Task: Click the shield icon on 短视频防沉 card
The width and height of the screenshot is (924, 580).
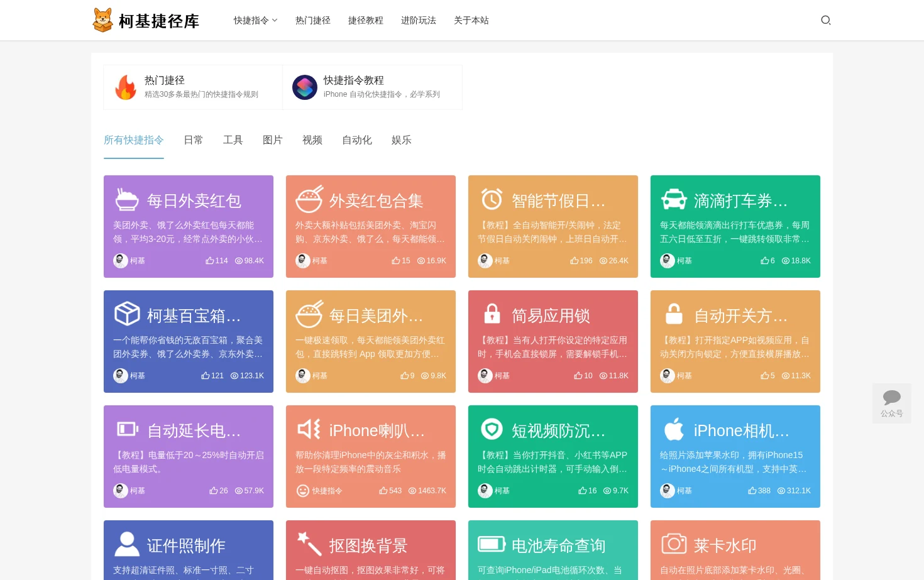Action: [x=492, y=429]
